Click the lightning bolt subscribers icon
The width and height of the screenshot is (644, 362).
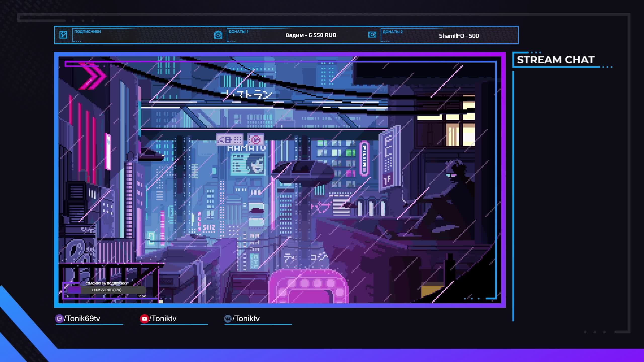63,34
